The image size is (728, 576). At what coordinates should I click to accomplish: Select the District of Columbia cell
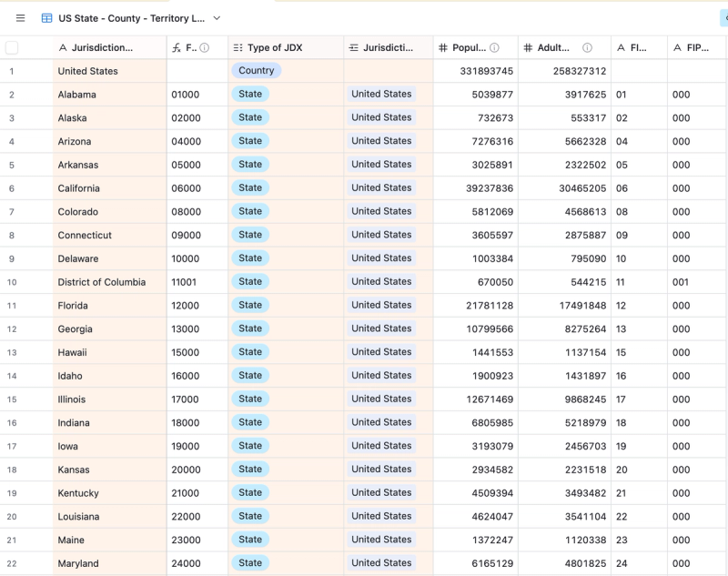tap(109, 282)
